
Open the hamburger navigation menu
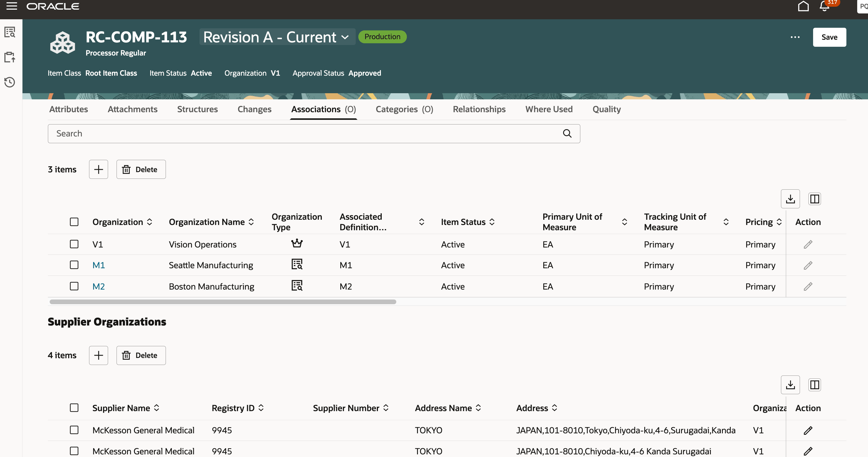[11, 6]
